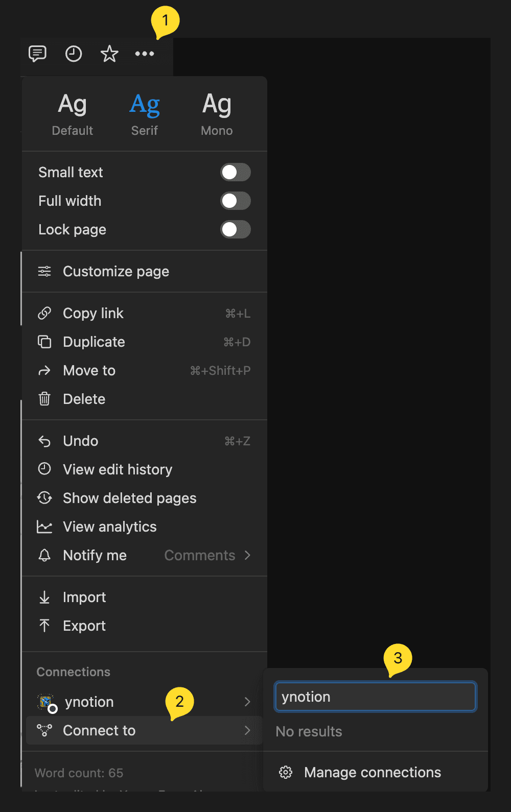Screen dimensions: 511x812
Task: Click the Delete trash can icon
Action: [44, 399]
